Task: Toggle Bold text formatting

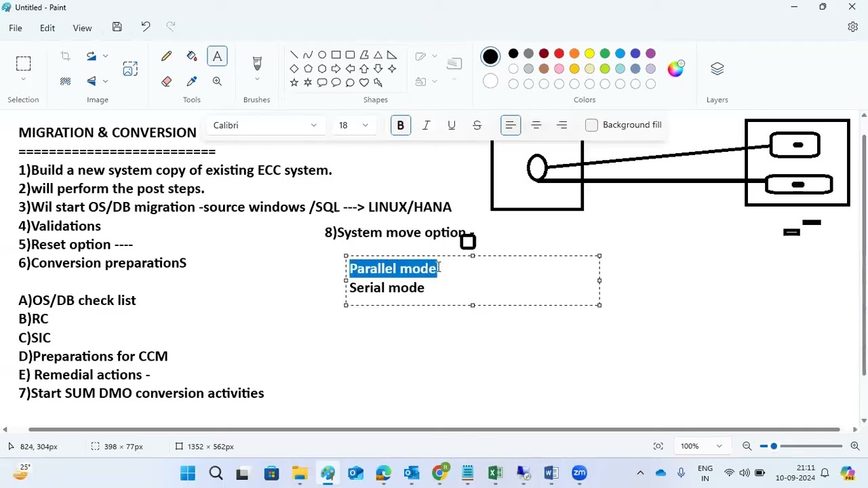Action: point(400,125)
